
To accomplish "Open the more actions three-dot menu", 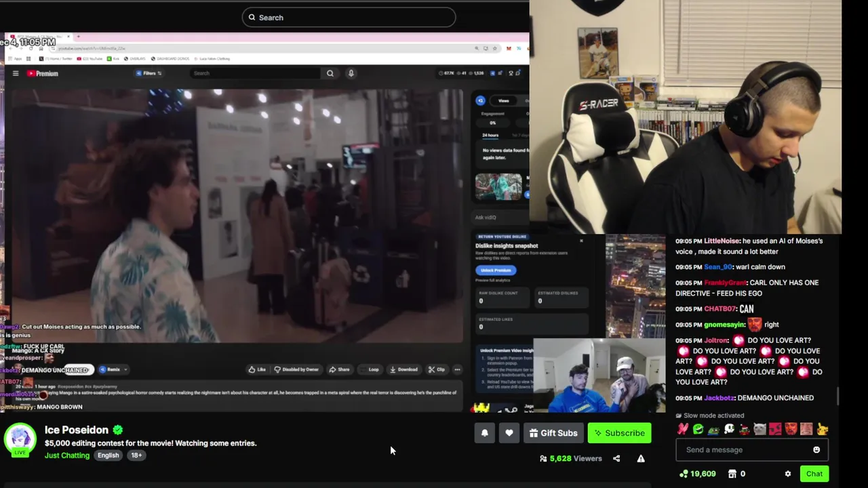I will [458, 369].
